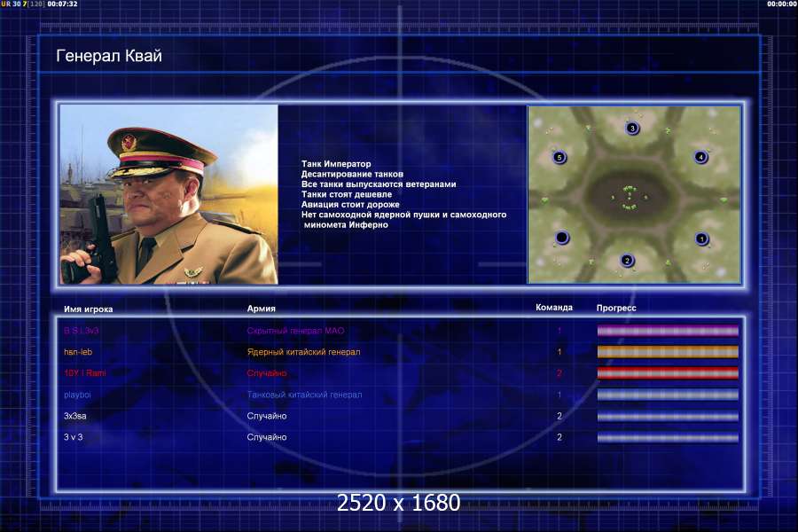Screen dimensions: 798x532
Task: Click army 'Случайно' in 3x3sa row
Action: click(267, 416)
